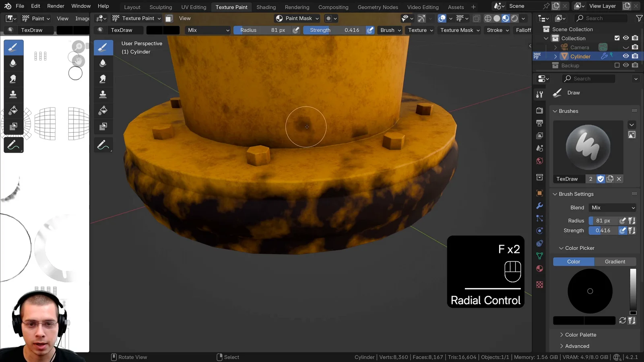Viewport: 644px width, 362px height.
Task: Open the Modifier properties wrench icon
Action: click(539, 206)
